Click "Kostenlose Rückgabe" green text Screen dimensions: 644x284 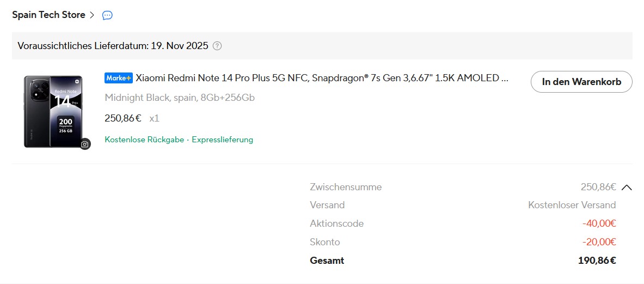point(144,140)
